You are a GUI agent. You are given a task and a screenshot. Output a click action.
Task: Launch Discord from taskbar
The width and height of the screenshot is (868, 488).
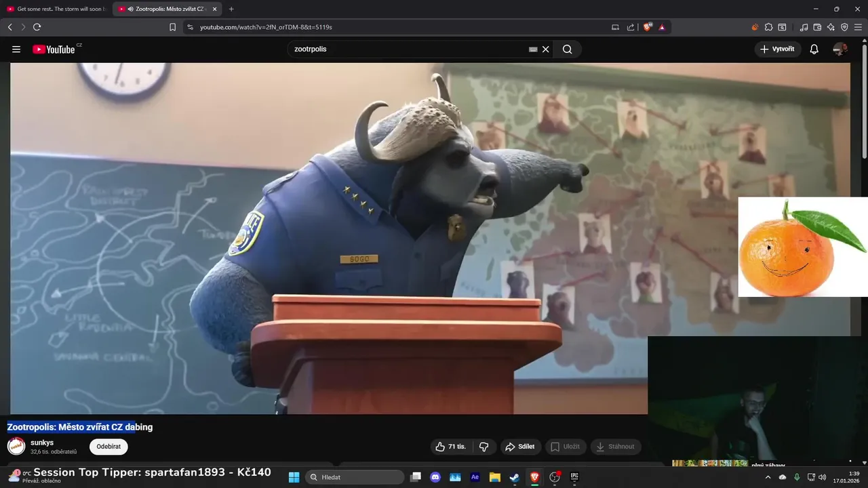coord(435,477)
